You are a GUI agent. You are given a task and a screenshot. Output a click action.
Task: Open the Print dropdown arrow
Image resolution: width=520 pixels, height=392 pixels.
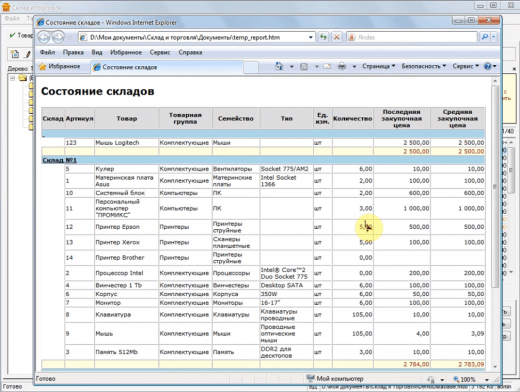(x=354, y=67)
